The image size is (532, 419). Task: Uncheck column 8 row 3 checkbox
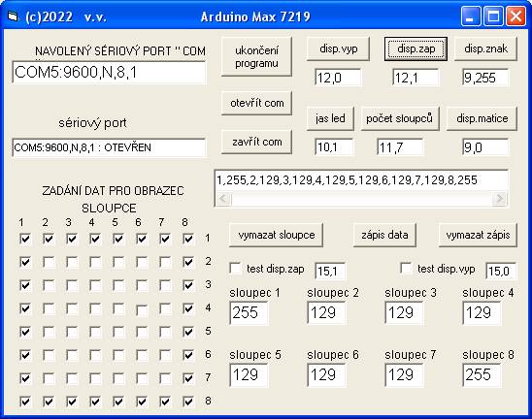coord(188,285)
